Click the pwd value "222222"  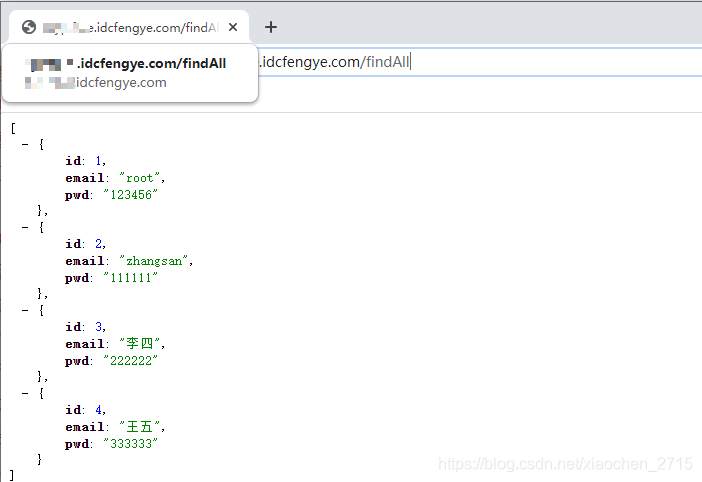(x=130, y=361)
